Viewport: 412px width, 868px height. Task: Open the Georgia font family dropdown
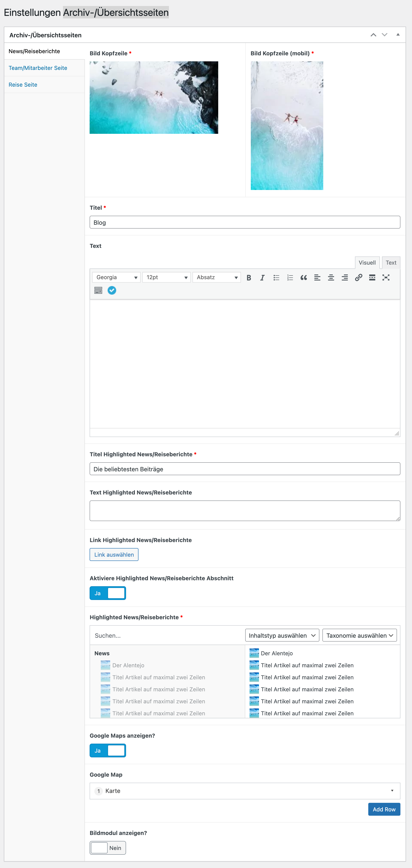tap(116, 277)
